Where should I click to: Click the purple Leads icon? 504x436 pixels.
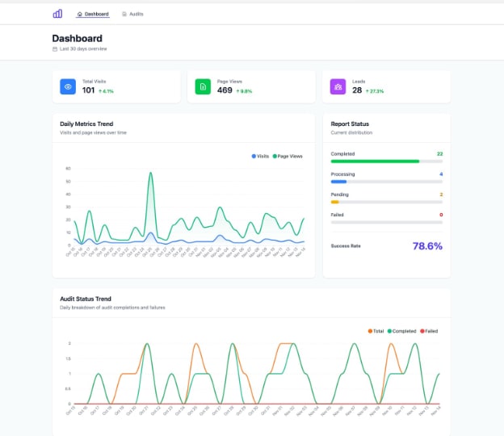point(338,86)
